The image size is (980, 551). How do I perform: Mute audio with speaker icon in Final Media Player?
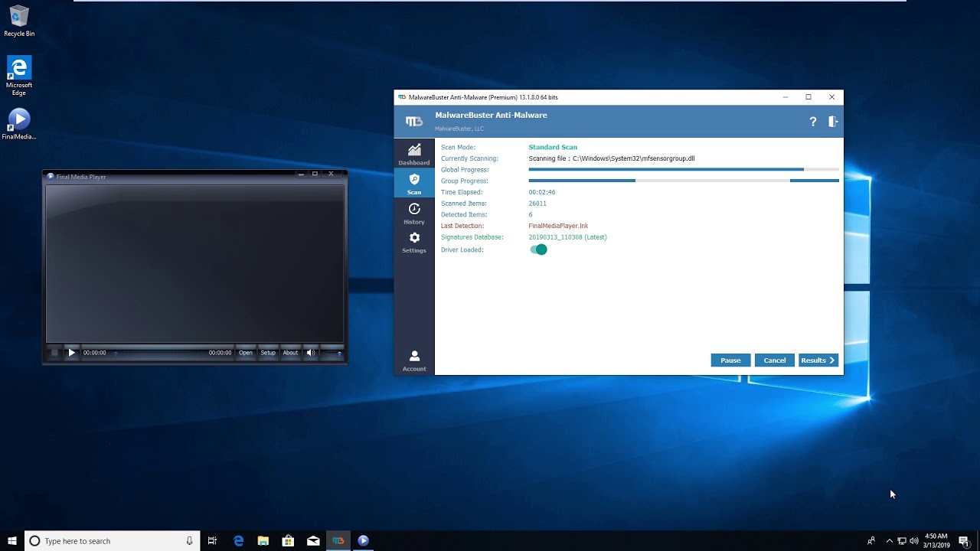[x=310, y=353]
